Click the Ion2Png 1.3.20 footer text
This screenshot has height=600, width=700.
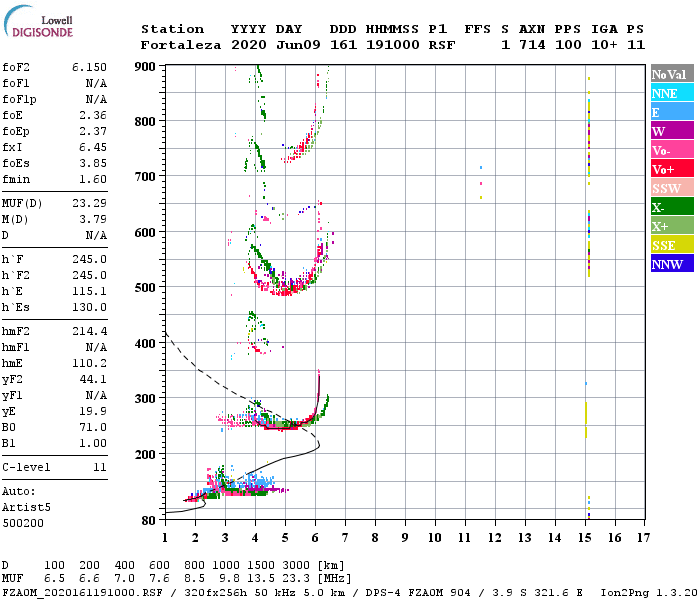coord(649,593)
